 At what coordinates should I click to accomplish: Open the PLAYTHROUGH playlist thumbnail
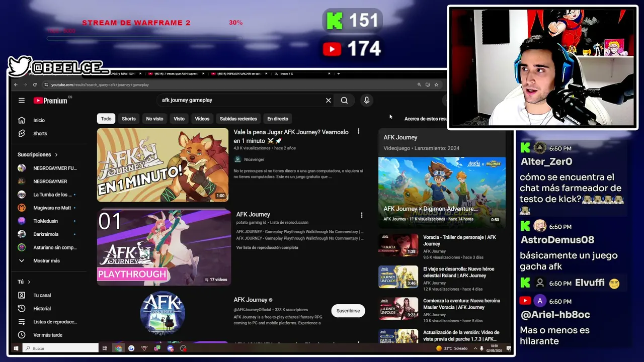[164, 247]
